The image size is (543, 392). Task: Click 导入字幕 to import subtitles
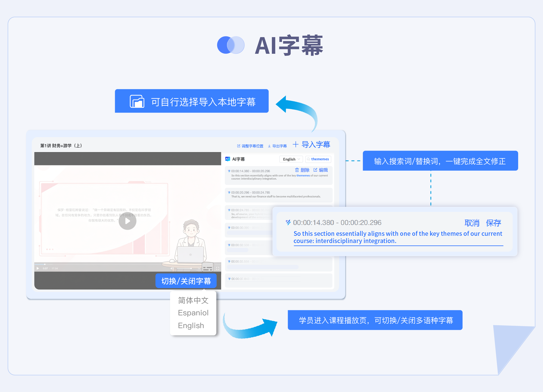point(311,144)
